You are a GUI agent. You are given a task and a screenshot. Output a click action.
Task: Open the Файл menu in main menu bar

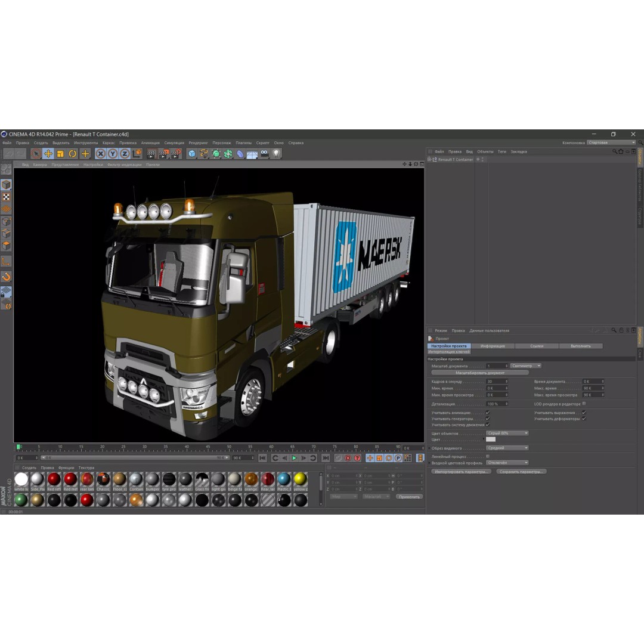point(7,143)
